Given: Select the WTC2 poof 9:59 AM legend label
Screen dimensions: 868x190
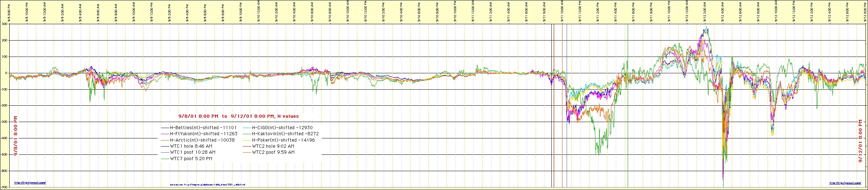Looking at the screenshot, I should click(273, 152).
